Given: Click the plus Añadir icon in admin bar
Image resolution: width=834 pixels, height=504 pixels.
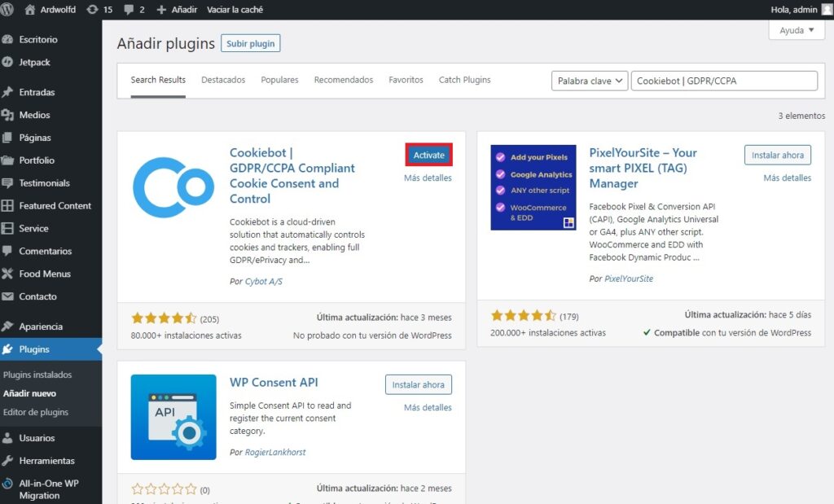Looking at the screenshot, I should click(x=161, y=10).
